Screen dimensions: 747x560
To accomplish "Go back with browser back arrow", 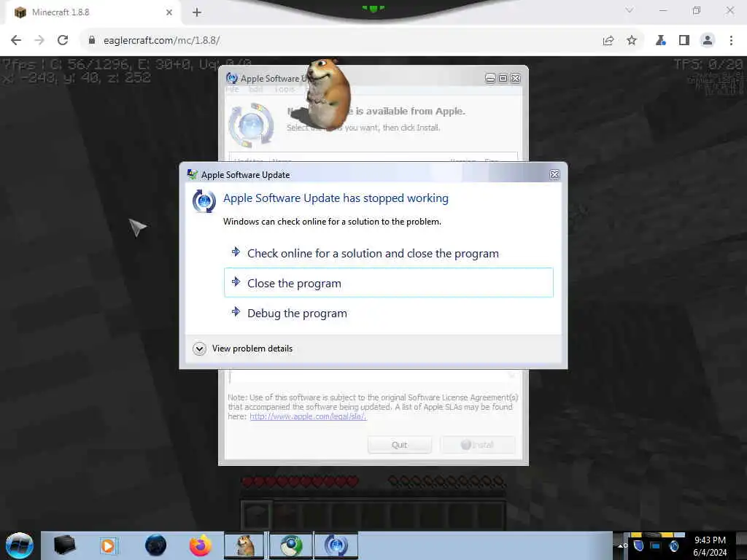I will pos(16,41).
